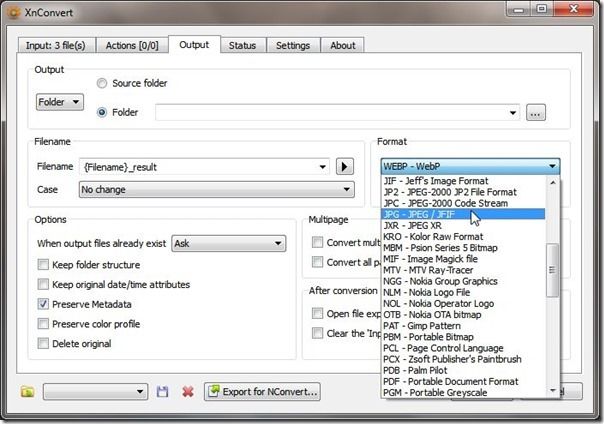Choose PDB - Palm Pilot
The height and width of the screenshot is (424, 604).
(x=463, y=370)
